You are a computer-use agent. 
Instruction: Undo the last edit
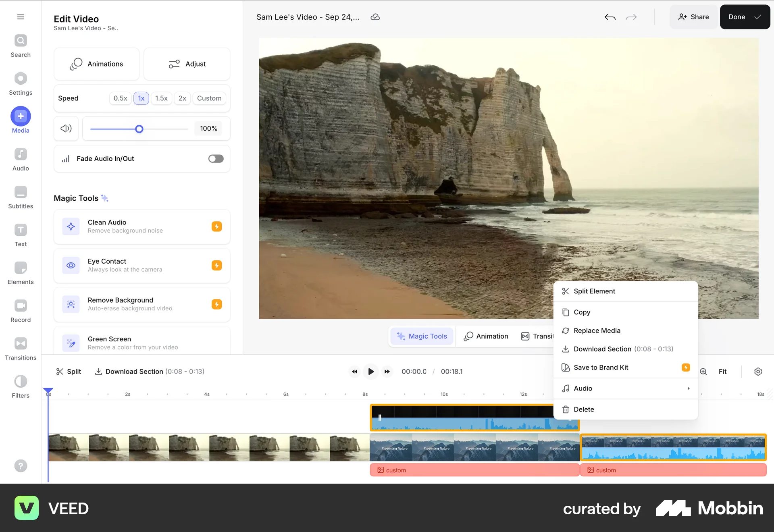point(610,17)
